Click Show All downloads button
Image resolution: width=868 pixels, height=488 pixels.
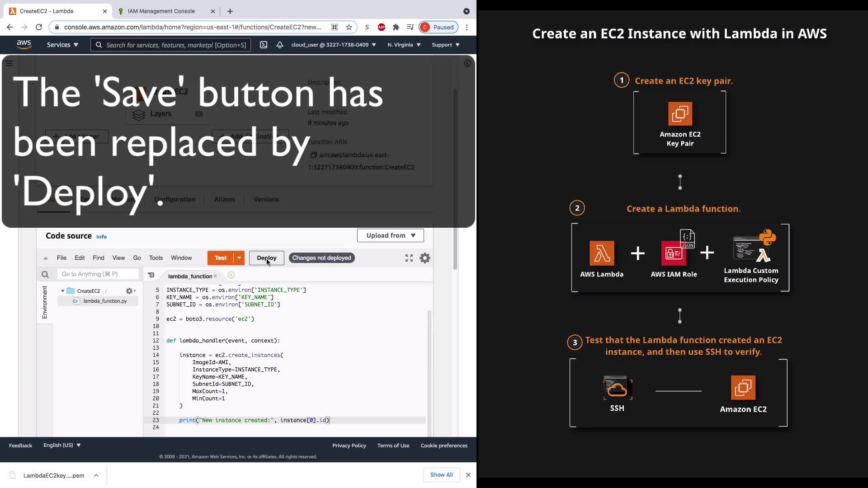click(441, 475)
